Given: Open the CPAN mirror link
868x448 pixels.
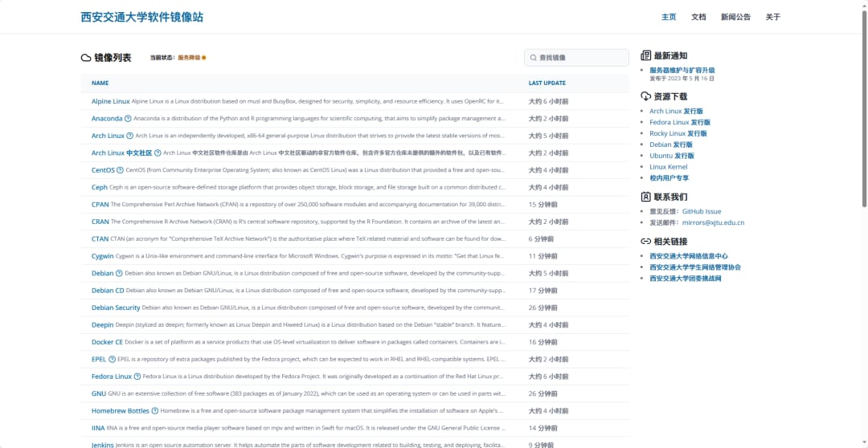Looking at the screenshot, I should tap(100, 204).
